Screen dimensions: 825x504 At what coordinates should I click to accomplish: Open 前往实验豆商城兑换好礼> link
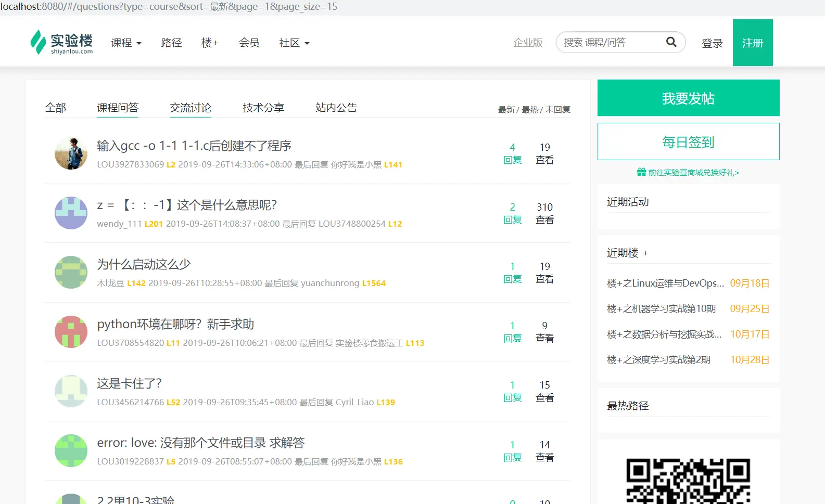point(693,172)
